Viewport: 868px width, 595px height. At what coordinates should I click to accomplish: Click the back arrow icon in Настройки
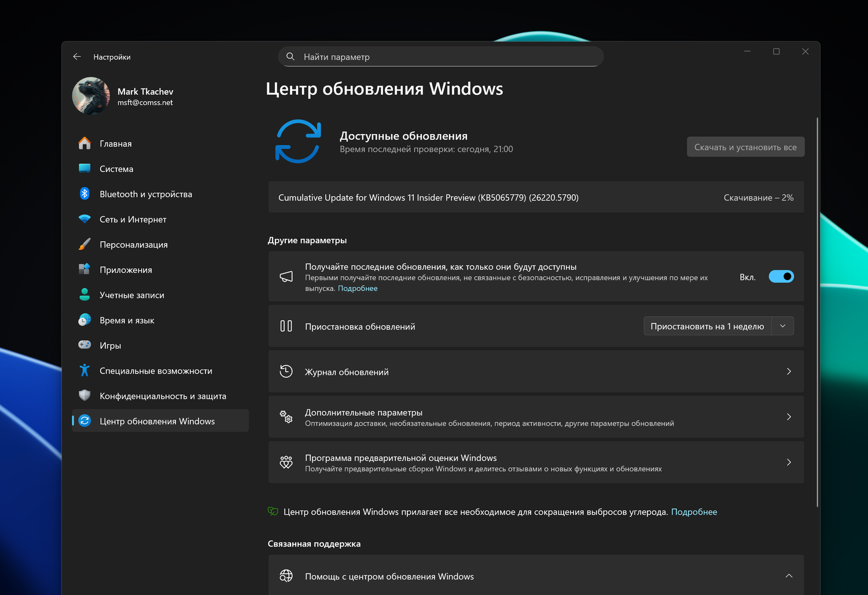click(77, 57)
